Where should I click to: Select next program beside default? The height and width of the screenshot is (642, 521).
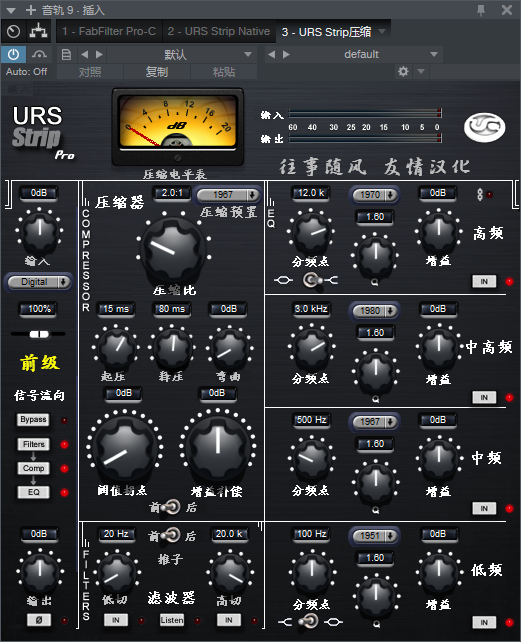[286, 54]
